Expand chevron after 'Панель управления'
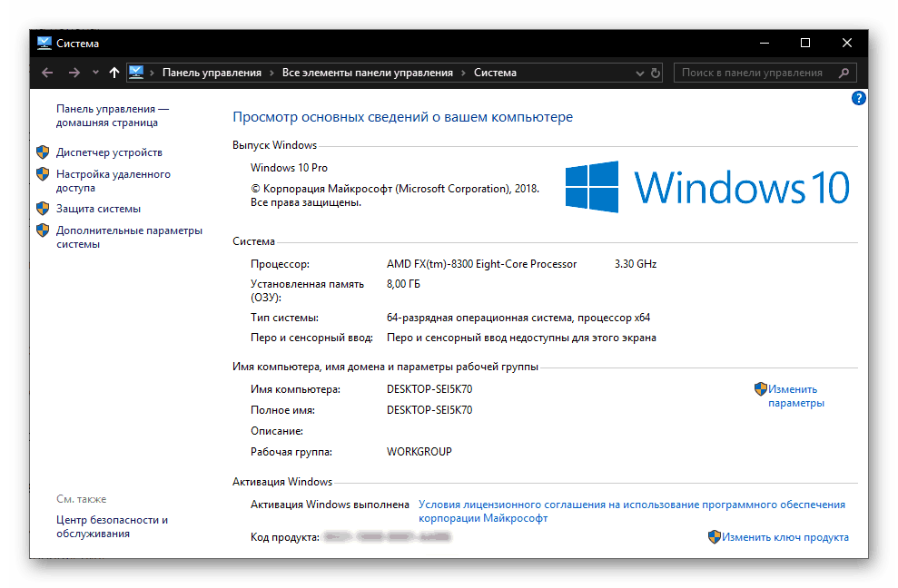Screen dimensions: 898x588 coord(271,73)
